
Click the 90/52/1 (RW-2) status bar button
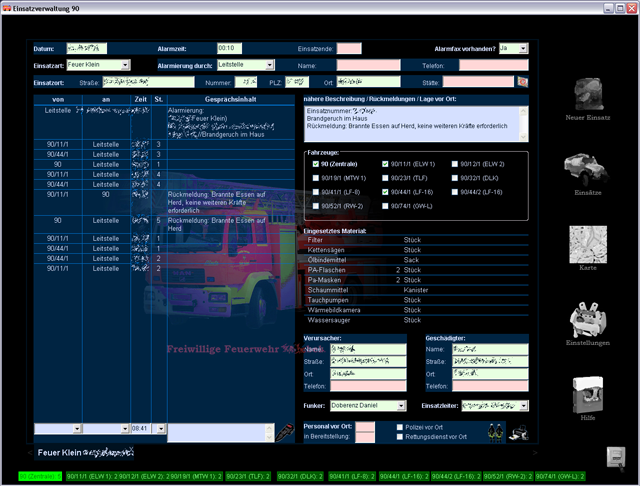508,476
